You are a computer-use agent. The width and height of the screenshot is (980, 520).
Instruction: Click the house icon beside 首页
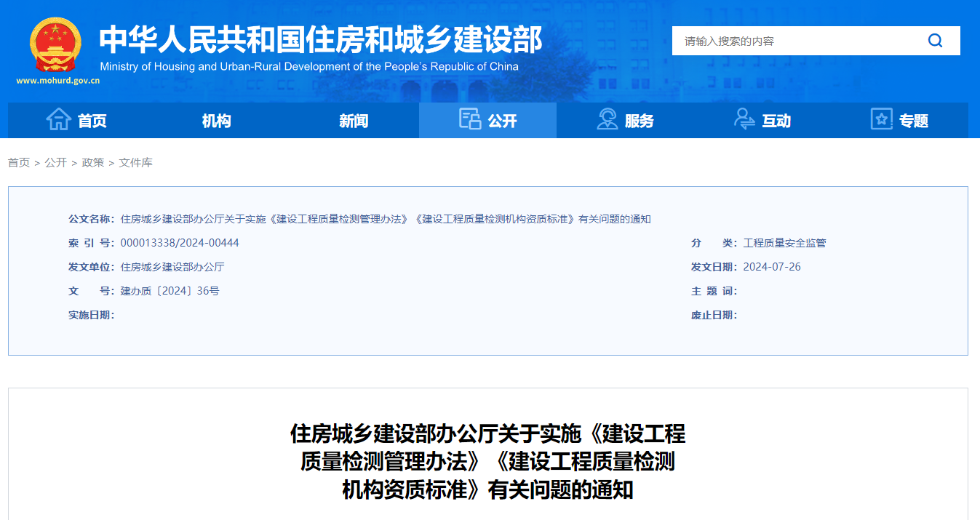pyautogui.click(x=58, y=119)
